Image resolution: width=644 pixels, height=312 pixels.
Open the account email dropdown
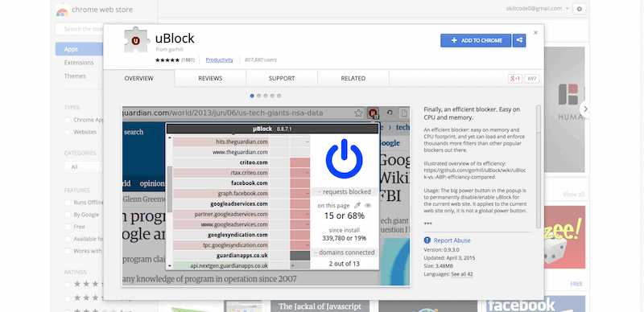[x=538, y=9]
